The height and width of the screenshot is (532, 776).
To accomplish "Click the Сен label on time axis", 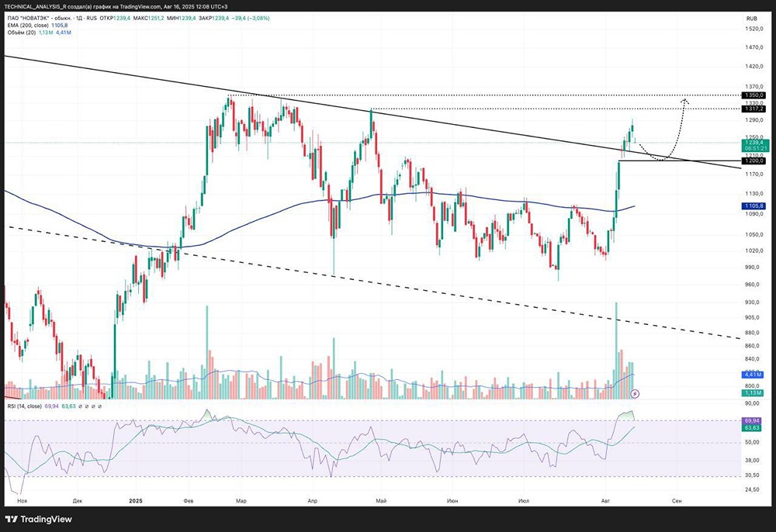I will point(677,501).
